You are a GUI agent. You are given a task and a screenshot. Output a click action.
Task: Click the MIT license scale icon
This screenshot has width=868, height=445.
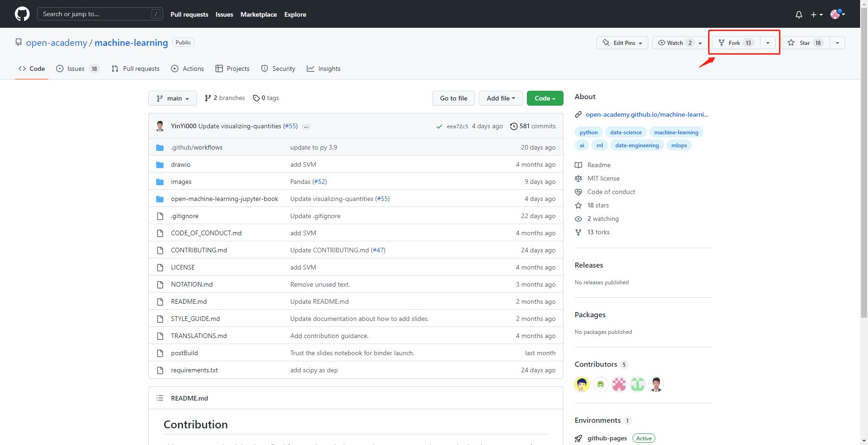[578, 179]
